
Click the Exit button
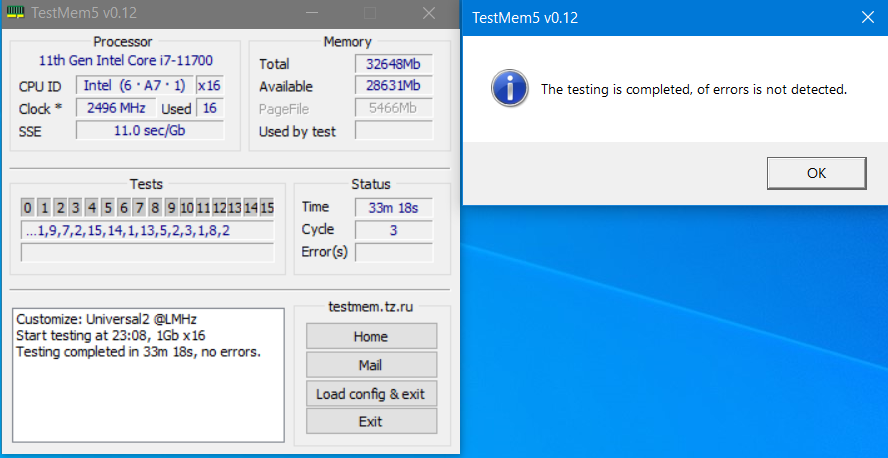(x=371, y=422)
